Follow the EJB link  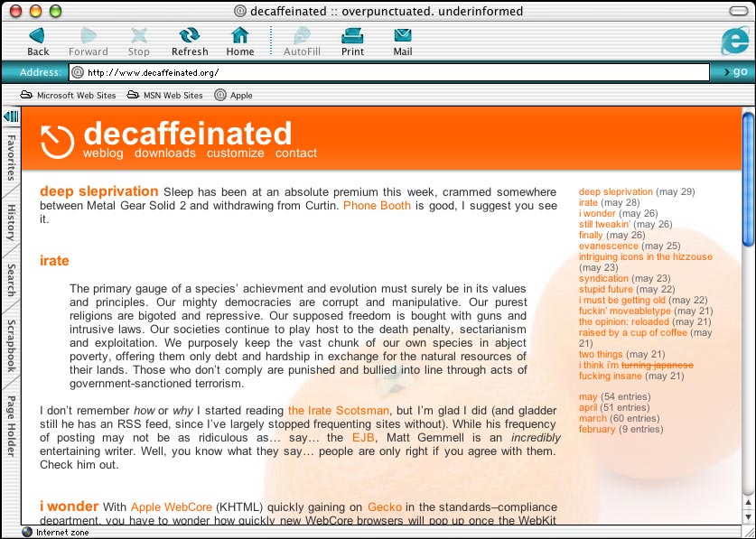pos(363,437)
